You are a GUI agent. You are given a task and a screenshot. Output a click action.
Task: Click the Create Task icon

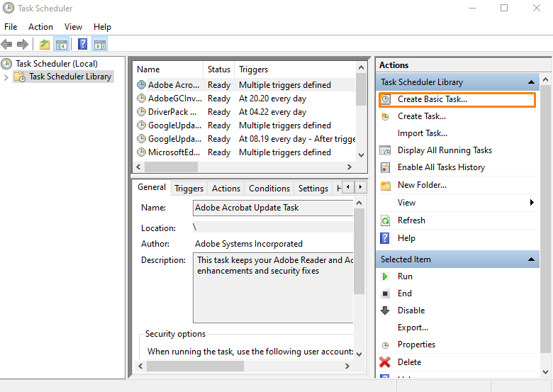pos(386,116)
